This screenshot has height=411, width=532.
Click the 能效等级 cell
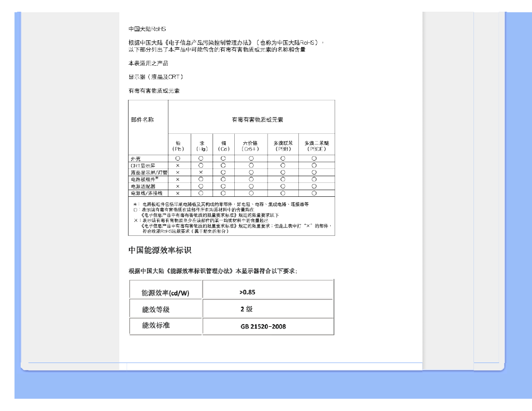coord(165,309)
